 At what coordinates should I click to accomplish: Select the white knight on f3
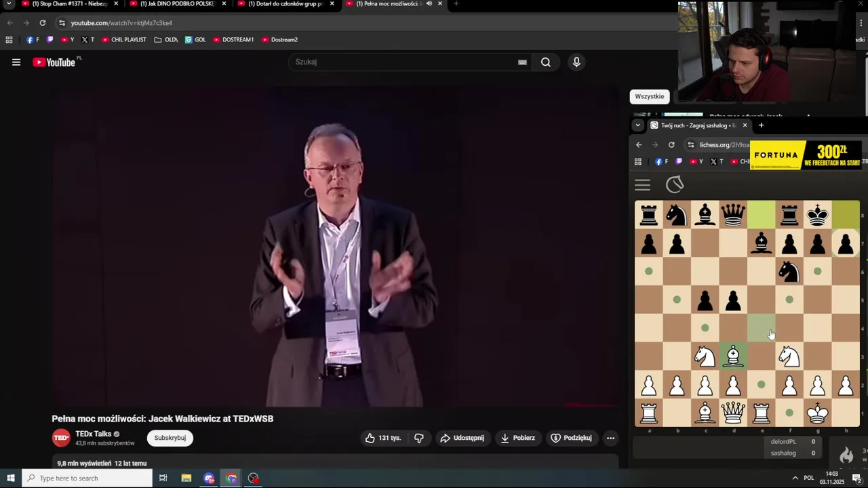[789, 357]
